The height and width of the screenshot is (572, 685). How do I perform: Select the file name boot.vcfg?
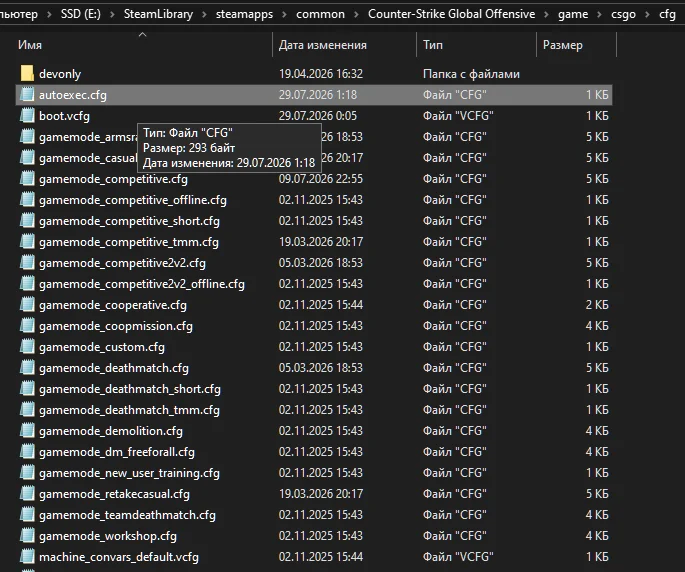pyautogui.click(x=64, y=115)
